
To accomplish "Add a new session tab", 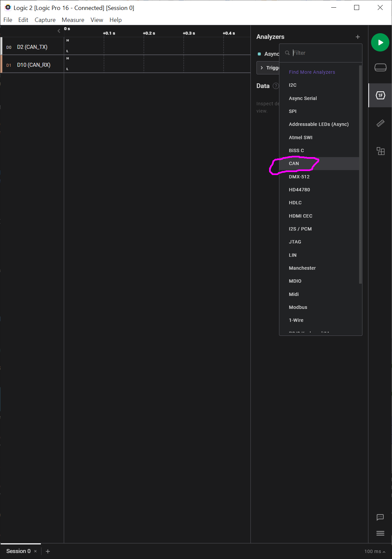I will pyautogui.click(x=48, y=551).
